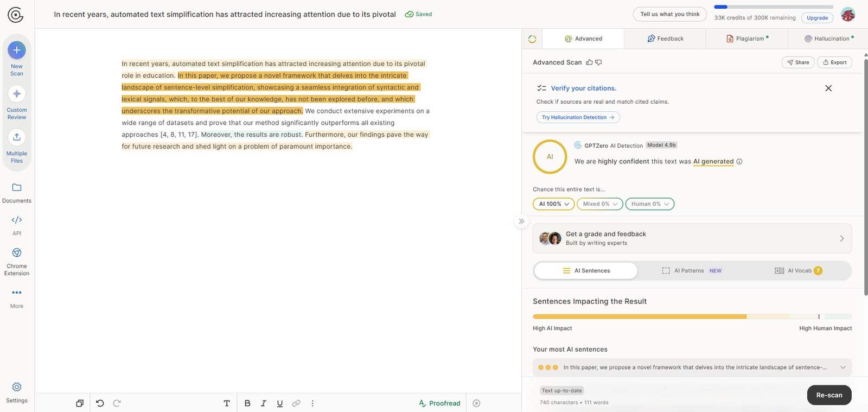Redo the last edit
The image size is (868, 412).
pyautogui.click(x=117, y=403)
